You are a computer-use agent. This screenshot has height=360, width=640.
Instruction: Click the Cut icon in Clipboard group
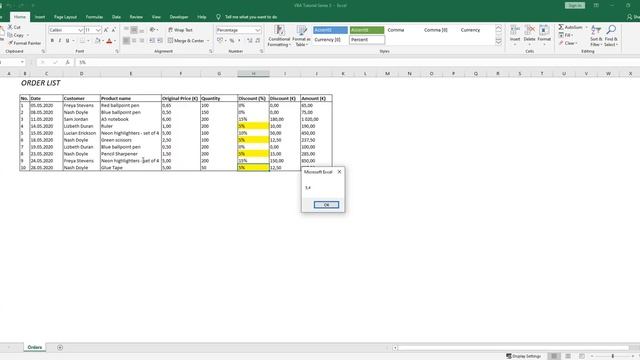pos(11,27)
